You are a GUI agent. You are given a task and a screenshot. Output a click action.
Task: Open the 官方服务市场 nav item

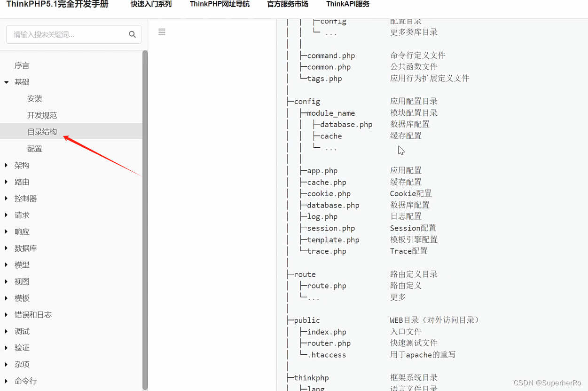click(288, 4)
